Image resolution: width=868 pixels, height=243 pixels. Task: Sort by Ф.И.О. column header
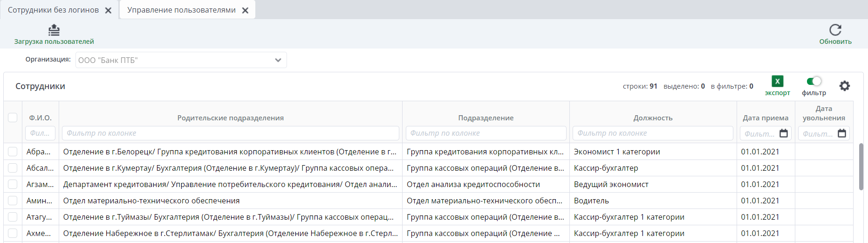(41, 118)
